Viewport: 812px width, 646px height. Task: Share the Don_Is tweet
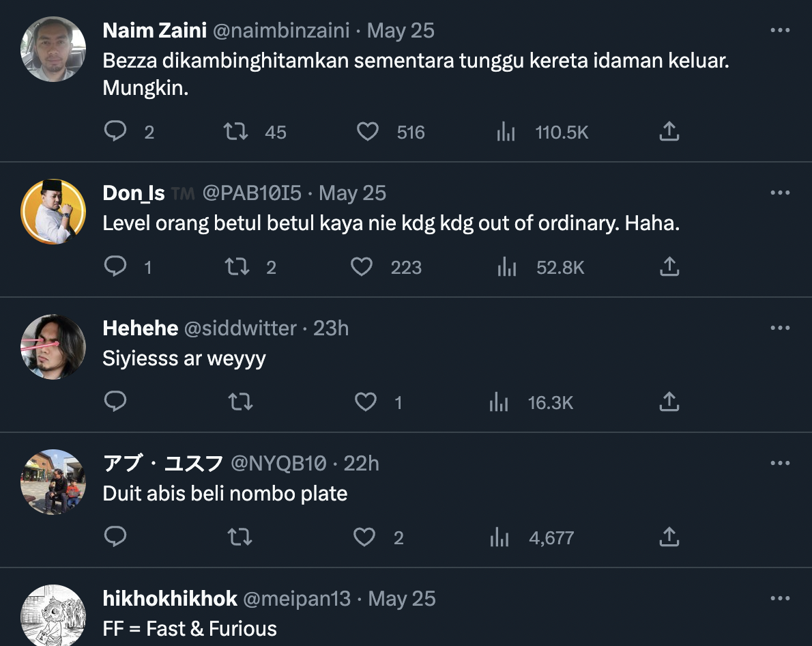click(x=669, y=266)
